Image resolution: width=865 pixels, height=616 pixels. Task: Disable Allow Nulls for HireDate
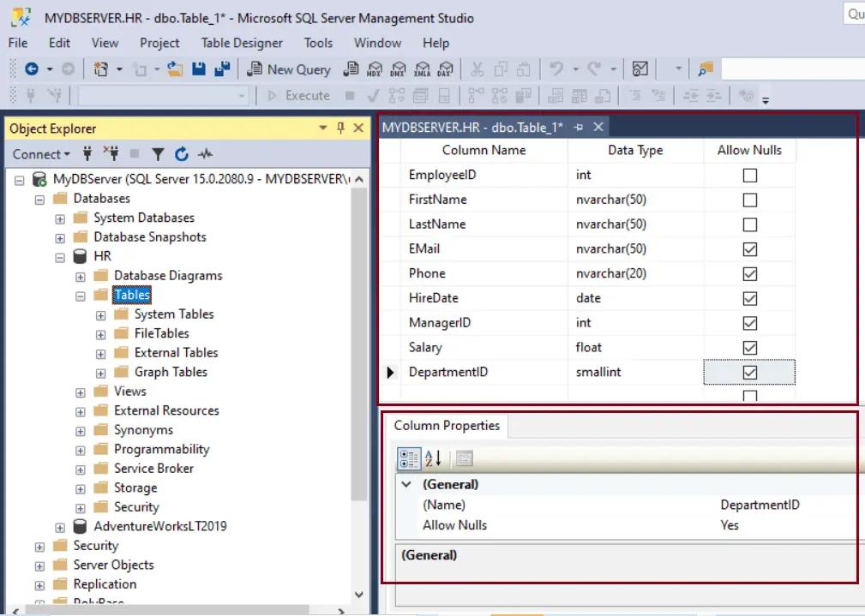coord(749,297)
